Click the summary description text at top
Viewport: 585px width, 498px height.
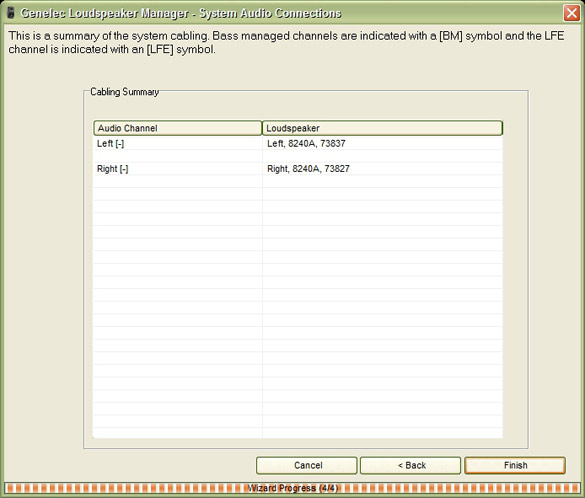[286, 43]
